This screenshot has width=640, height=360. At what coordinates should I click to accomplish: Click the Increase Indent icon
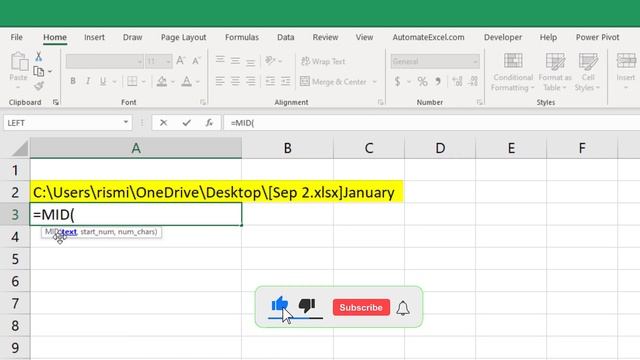(285, 81)
